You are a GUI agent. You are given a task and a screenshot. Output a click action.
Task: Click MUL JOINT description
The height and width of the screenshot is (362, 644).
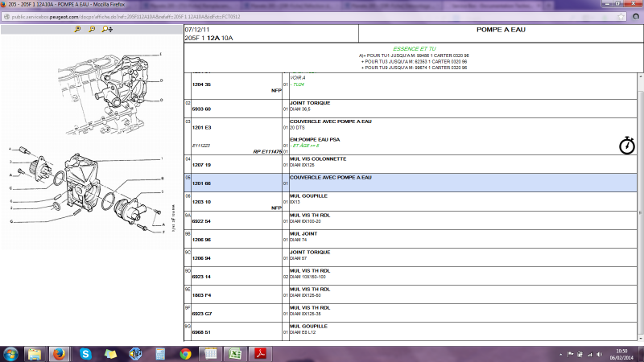[303, 233]
